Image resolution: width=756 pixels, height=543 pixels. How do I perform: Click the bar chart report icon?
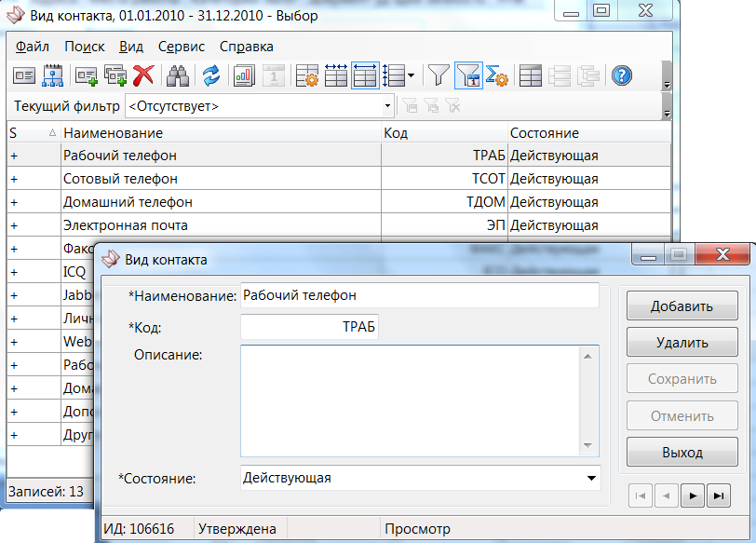tap(244, 75)
